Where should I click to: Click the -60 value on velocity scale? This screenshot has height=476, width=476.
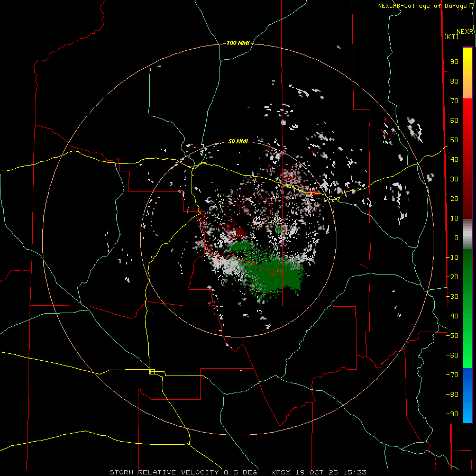pos(452,355)
